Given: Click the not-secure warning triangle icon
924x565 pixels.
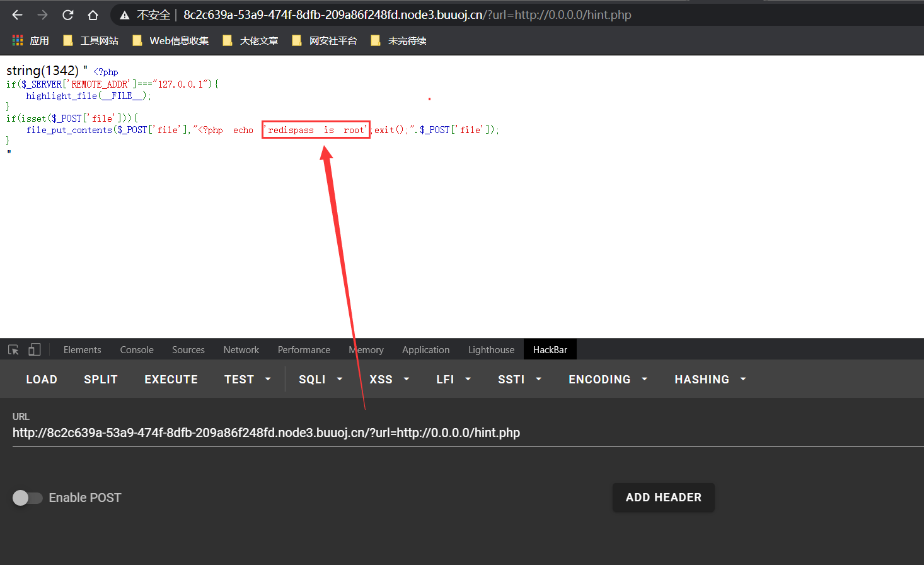Looking at the screenshot, I should click(x=125, y=15).
